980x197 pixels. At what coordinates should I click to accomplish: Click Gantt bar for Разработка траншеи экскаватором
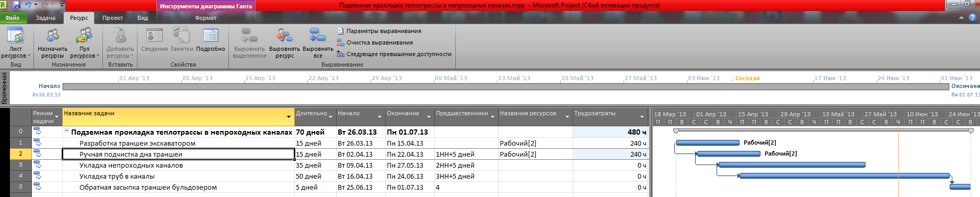point(708,143)
